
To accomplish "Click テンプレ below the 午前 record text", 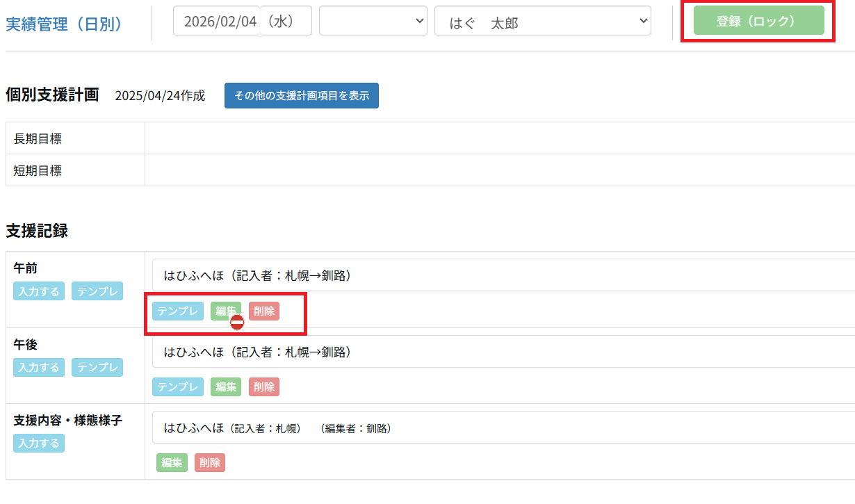I will pos(178,311).
